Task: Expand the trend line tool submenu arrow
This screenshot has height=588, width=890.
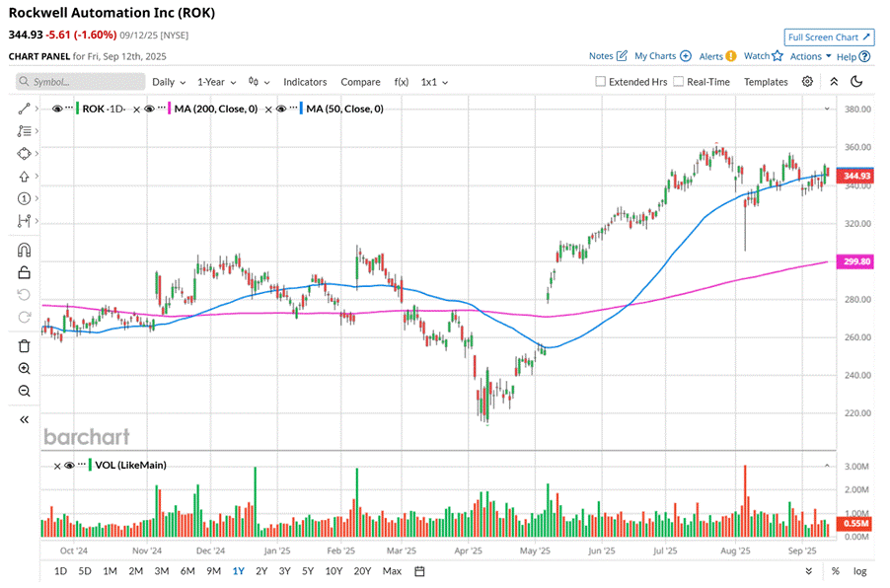Action: pyautogui.click(x=37, y=109)
